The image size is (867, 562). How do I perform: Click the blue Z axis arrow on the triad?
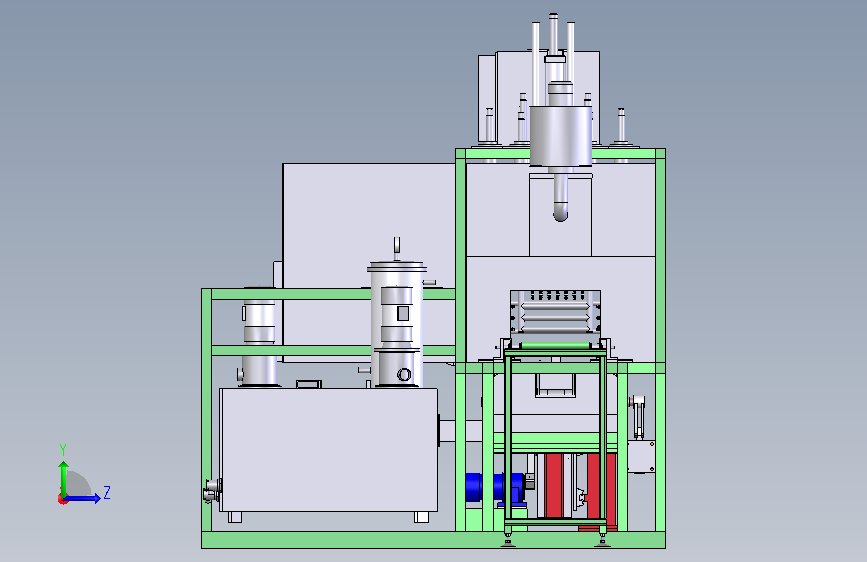83,498
